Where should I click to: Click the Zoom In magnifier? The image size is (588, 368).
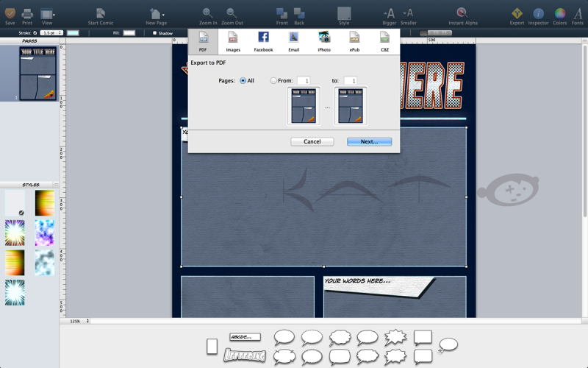[x=208, y=13]
